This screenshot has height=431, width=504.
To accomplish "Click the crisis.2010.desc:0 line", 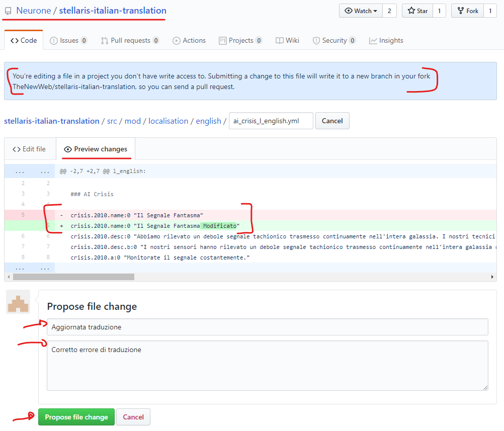I will tap(283, 236).
